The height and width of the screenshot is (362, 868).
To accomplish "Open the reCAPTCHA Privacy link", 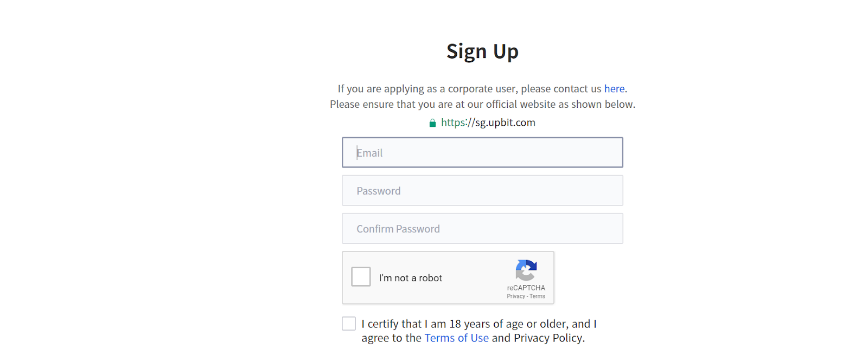I will tap(516, 296).
